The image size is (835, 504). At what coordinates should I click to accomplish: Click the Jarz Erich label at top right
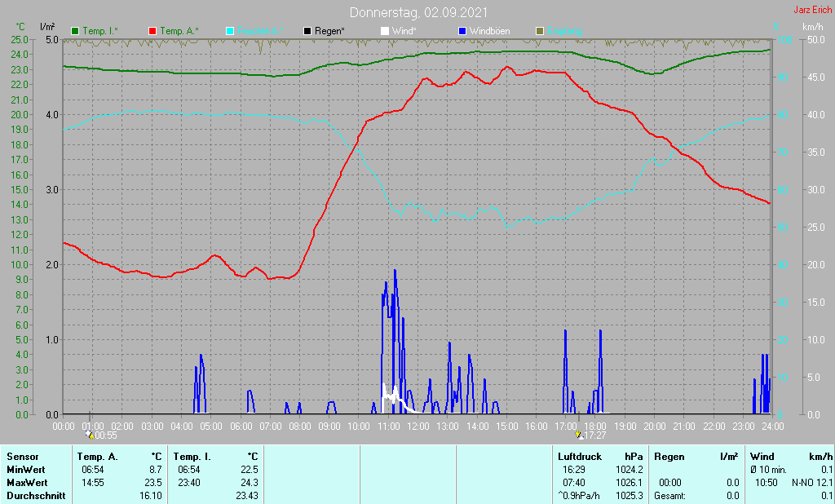pos(812,11)
